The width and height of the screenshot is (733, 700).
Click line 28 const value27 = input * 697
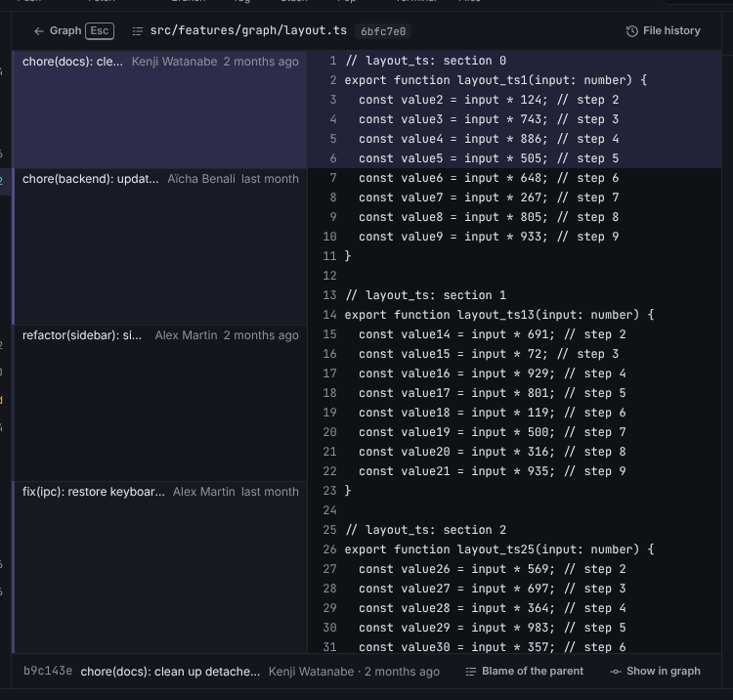(x=493, y=589)
